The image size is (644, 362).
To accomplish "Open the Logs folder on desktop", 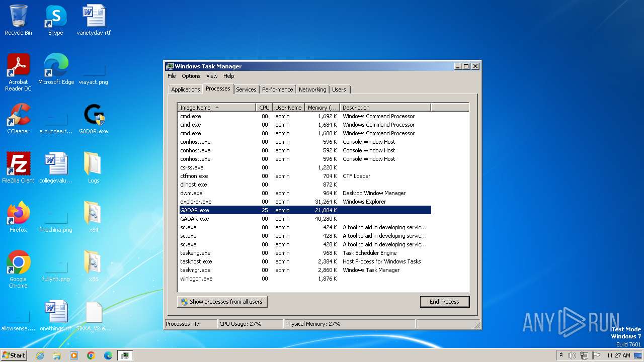I will point(94,168).
